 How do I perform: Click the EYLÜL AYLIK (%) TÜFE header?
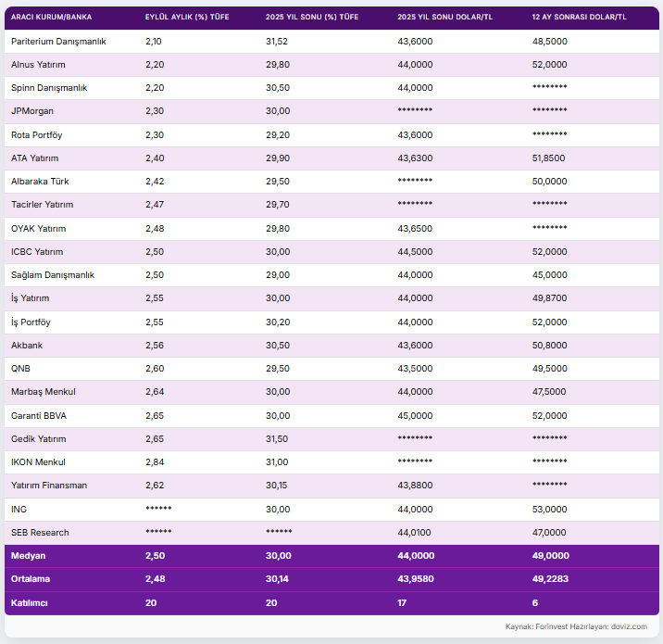point(187,18)
